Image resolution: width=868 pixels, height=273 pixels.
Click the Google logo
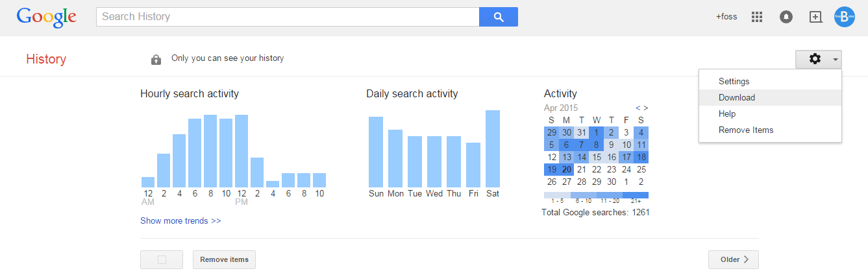coord(47,18)
